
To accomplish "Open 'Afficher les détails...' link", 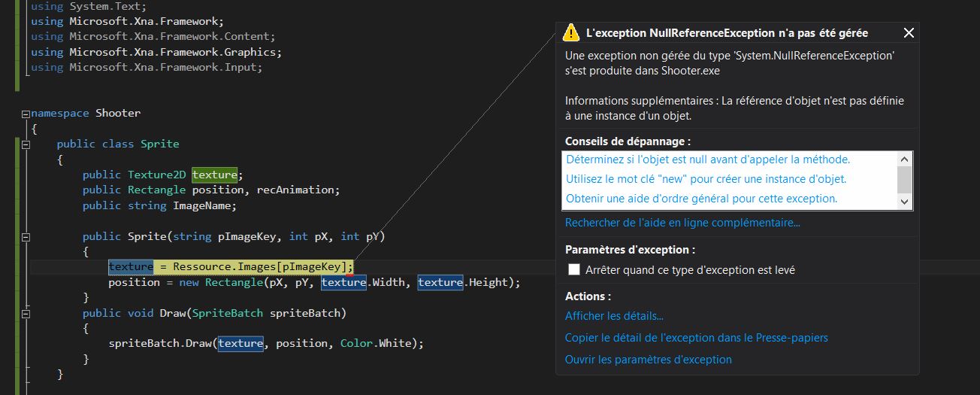I will 614,316.
